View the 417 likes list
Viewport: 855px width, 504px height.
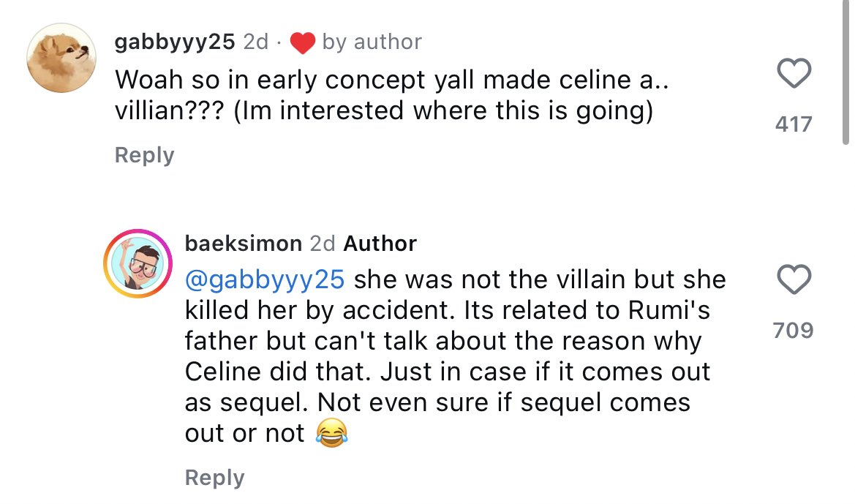pyautogui.click(x=794, y=124)
